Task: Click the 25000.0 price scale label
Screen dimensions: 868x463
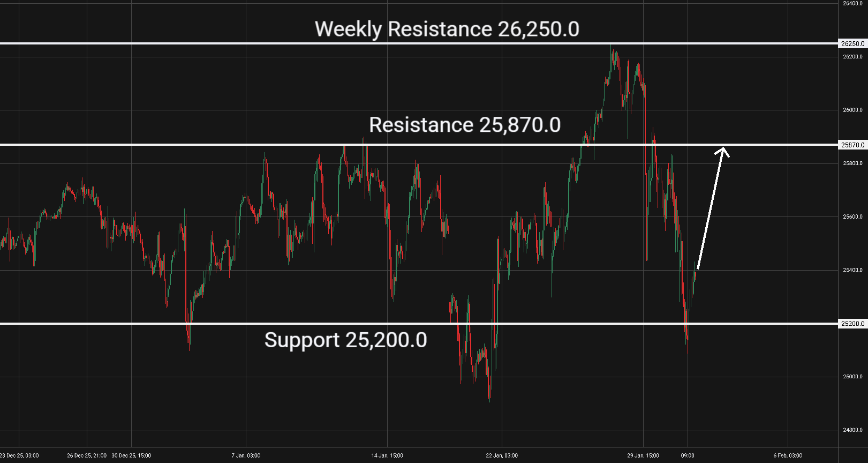Action: 852,377
